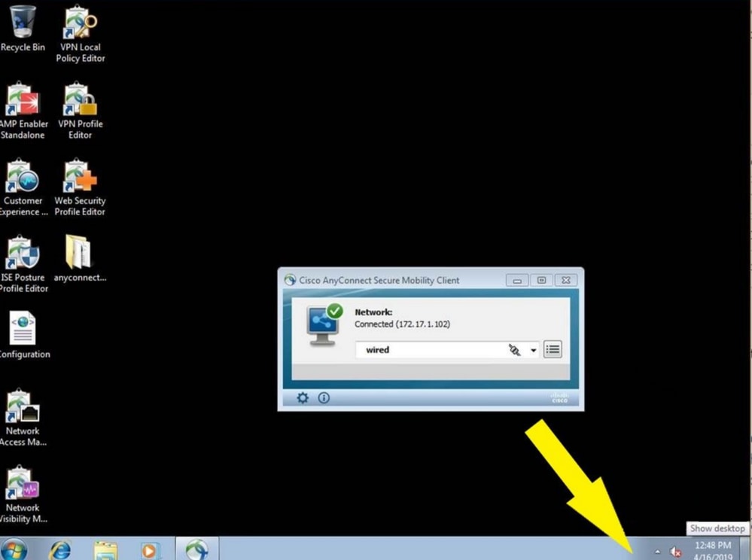Launch Internet Explorer from taskbar
The height and width of the screenshot is (560, 752).
coord(60,549)
